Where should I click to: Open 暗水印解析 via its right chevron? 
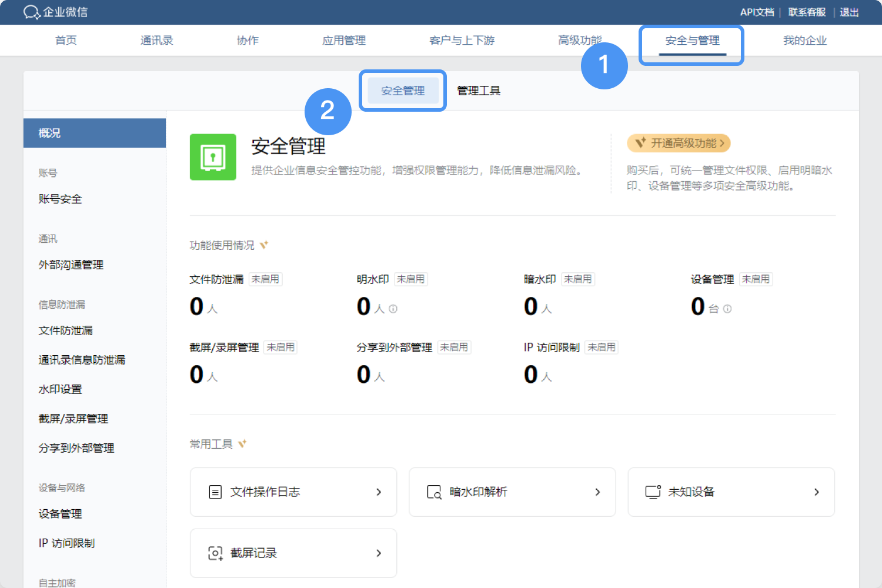pyautogui.click(x=597, y=492)
